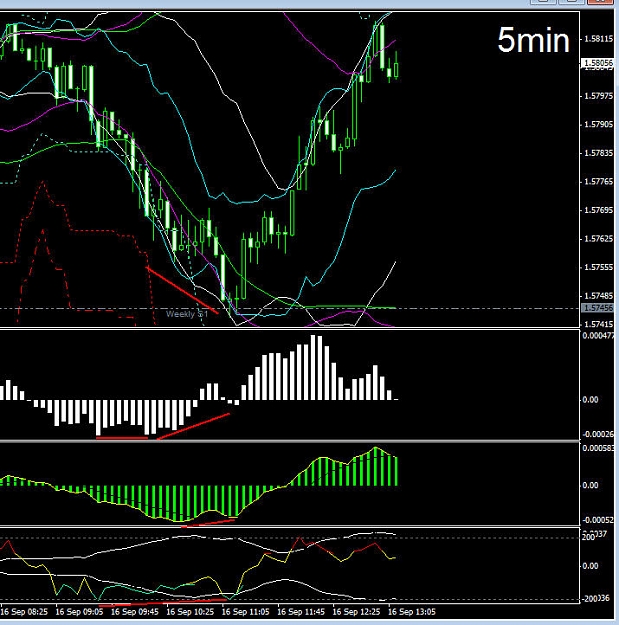Click zero level of the green histogram scale

tap(590, 485)
